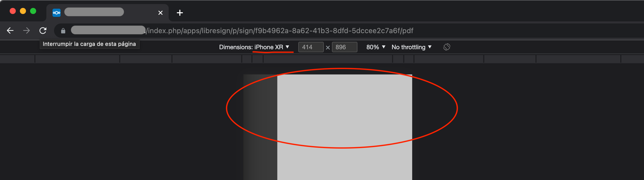Open the 80% zoom dropdown

click(376, 47)
